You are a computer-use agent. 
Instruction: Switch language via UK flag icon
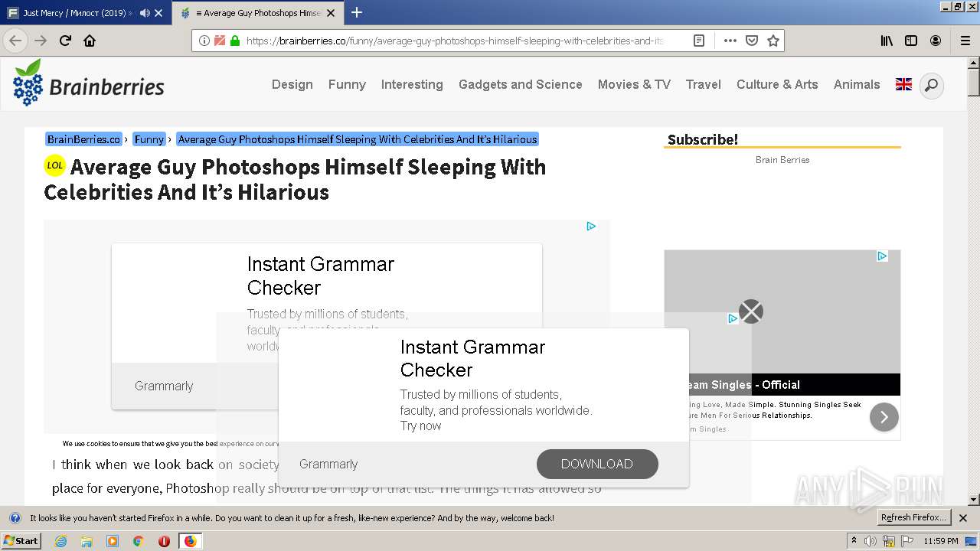(903, 84)
